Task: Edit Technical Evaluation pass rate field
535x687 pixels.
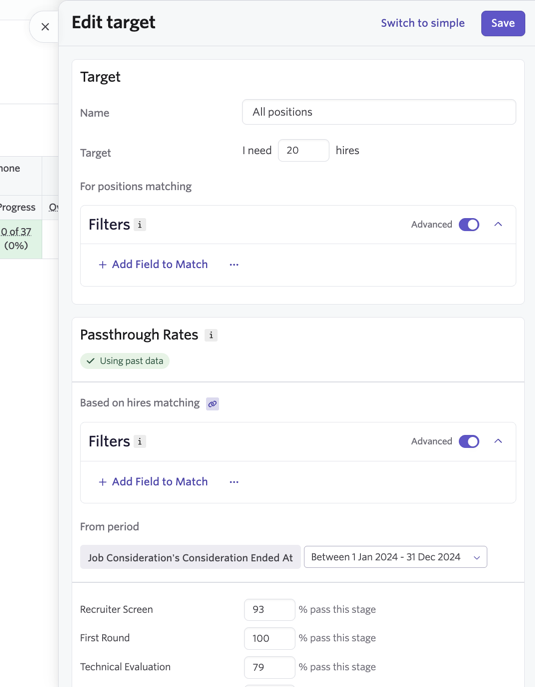Action: pyautogui.click(x=269, y=667)
